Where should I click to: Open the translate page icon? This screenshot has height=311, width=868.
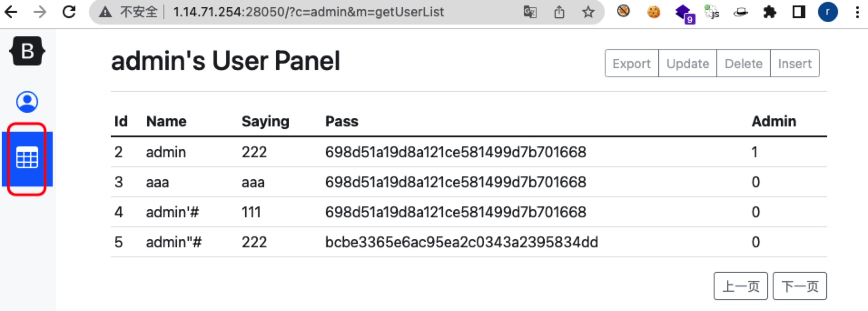click(x=530, y=12)
